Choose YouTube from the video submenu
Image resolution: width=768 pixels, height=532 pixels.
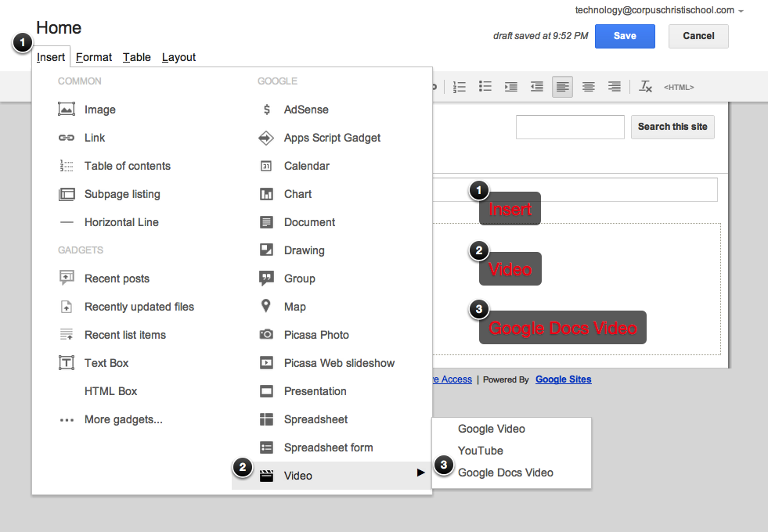(x=511, y=451)
